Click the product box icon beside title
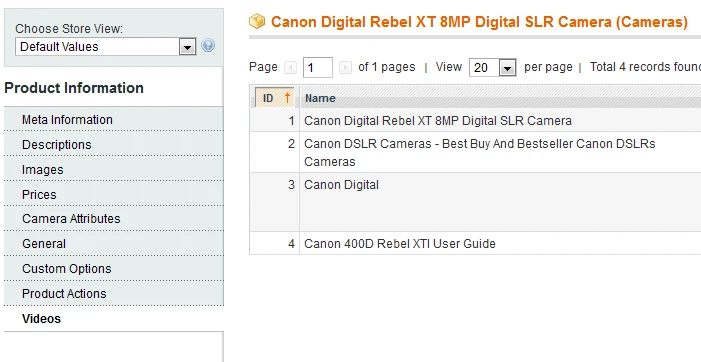The height and width of the screenshot is (362, 701). point(257,21)
